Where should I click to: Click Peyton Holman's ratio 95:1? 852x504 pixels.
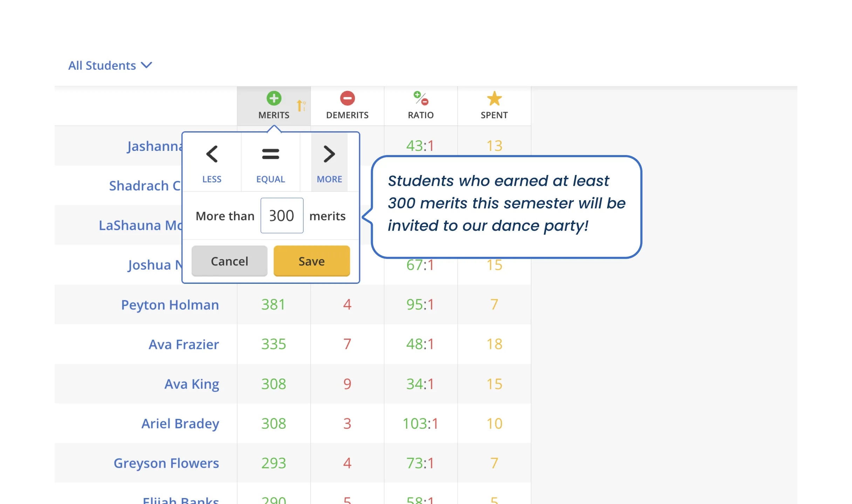point(420,304)
